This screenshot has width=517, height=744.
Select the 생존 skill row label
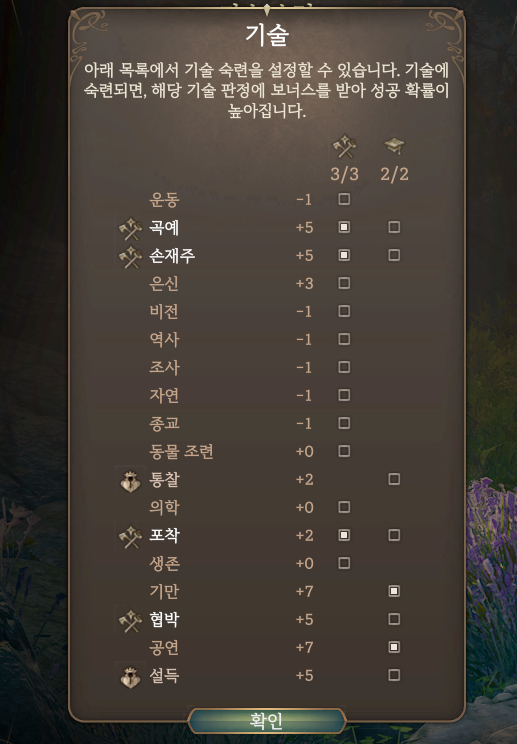pyautogui.click(x=164, y=563)
